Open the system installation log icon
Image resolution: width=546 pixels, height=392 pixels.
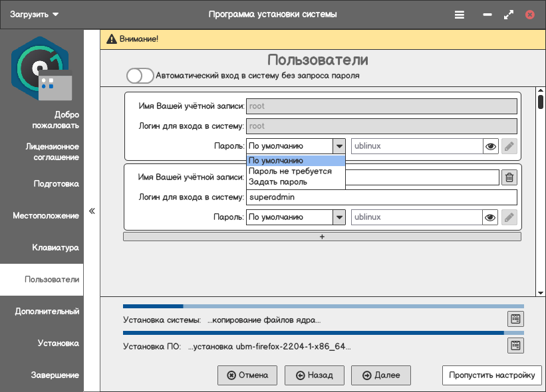point(515,319)
